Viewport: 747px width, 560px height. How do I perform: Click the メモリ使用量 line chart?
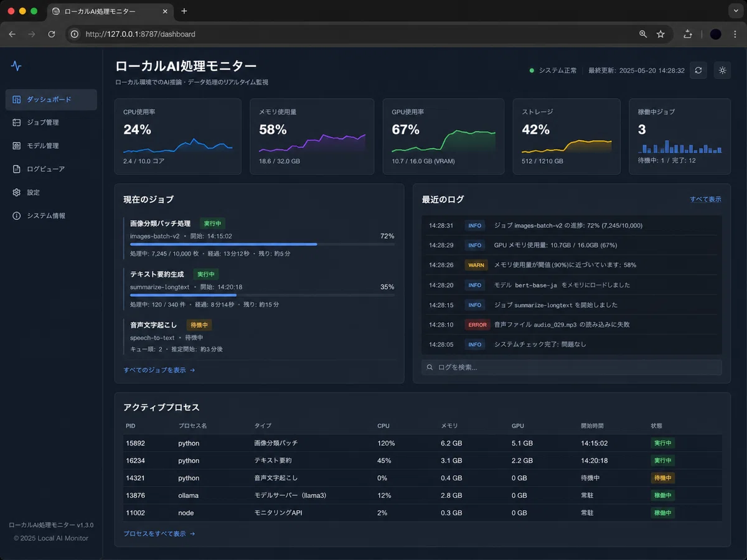click(312, 142)
